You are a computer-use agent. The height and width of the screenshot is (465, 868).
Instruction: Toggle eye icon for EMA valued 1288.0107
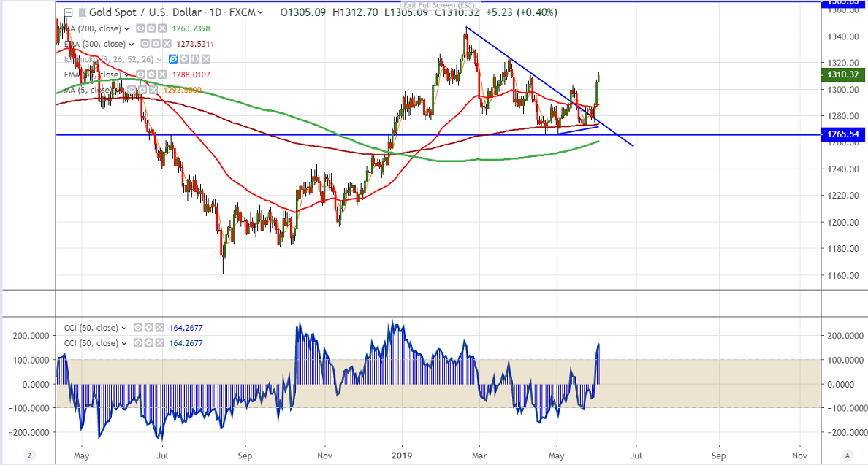[140, 74]
